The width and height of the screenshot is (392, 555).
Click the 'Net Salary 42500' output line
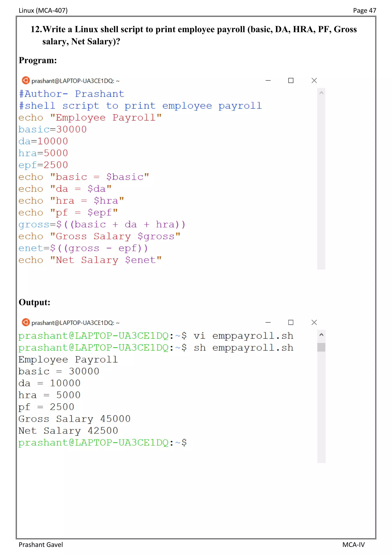(68, 431)
